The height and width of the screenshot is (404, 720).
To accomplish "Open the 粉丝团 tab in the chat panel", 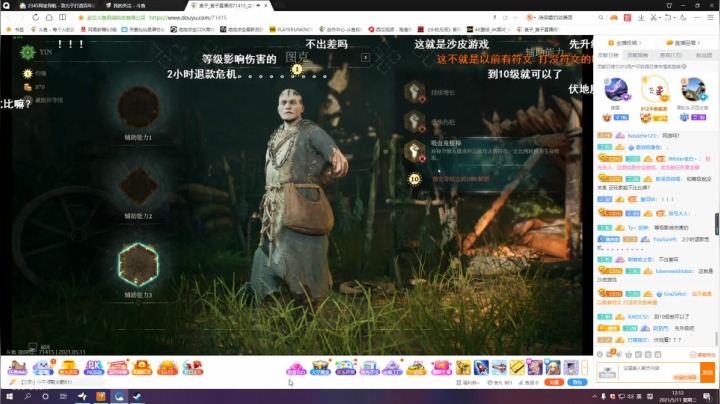I will pyautogui.click(x=703, y=55).
